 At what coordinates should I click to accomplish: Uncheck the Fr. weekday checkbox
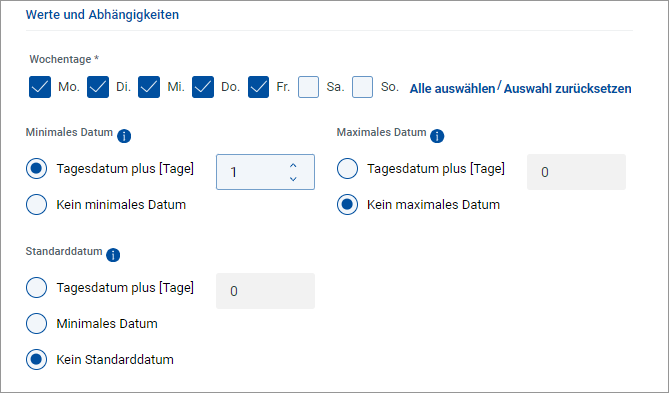point(259,87)
